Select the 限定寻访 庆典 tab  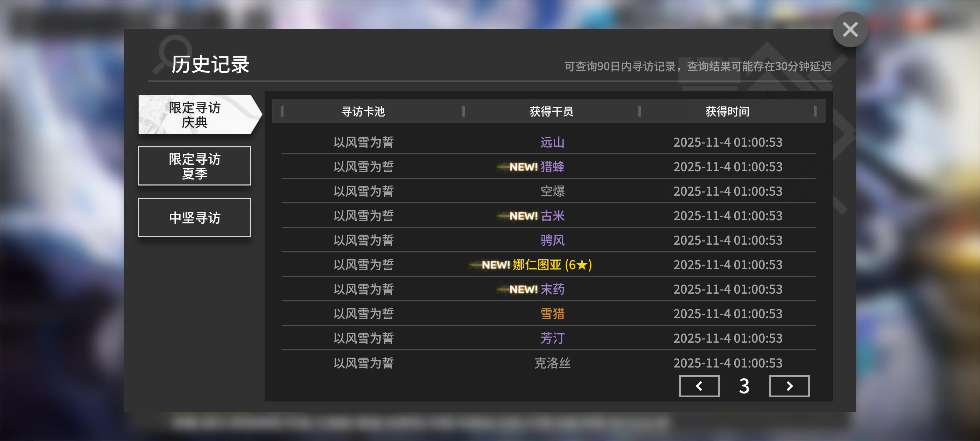tap(194, 114)
